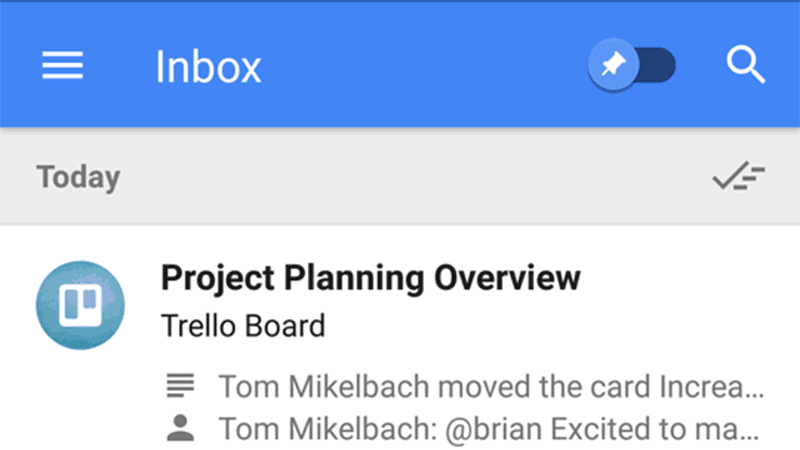800x450 pixels.
Task: Click the pin glyph on switch thumb
Action: [x=613, y=65]
